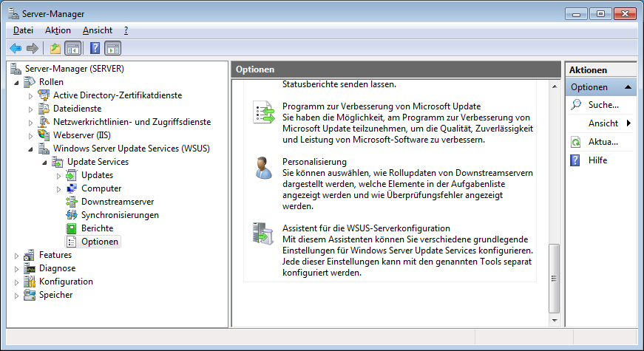Image resolution: width=644 pixels, height=351 pixels.
Task: Click the Update Services node icon
Action: pyautogui.click(x=58, y=162)
